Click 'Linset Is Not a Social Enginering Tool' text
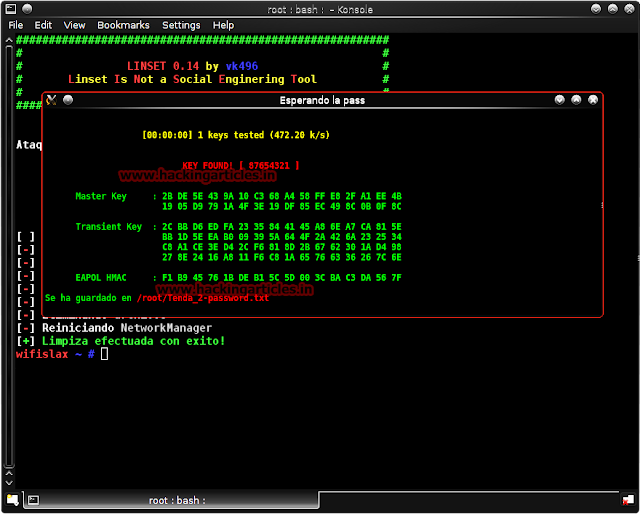This screenshot has width=640, height=514. [x=192, y=79]
